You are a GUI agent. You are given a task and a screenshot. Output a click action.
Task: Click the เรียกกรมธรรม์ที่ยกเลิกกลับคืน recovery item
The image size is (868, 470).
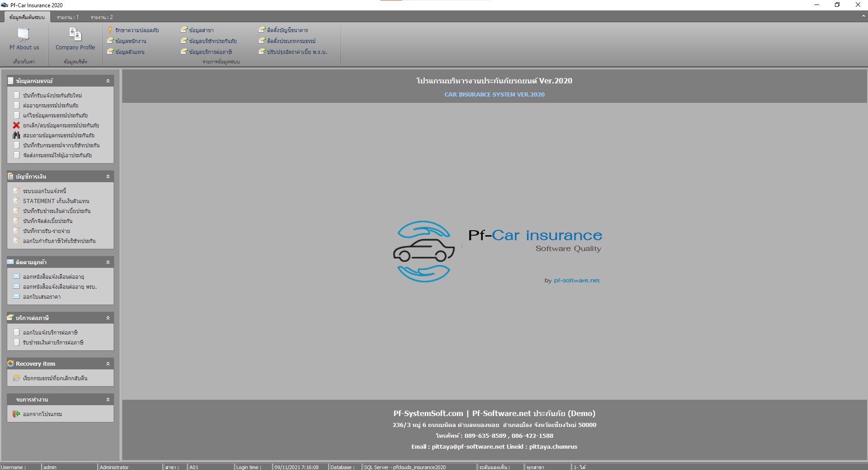[50, 378]
